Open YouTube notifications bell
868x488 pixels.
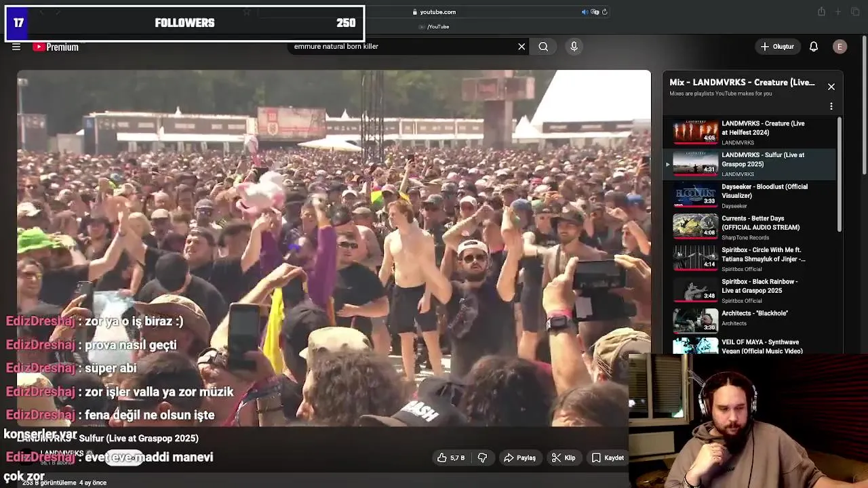tap(814, 47)
